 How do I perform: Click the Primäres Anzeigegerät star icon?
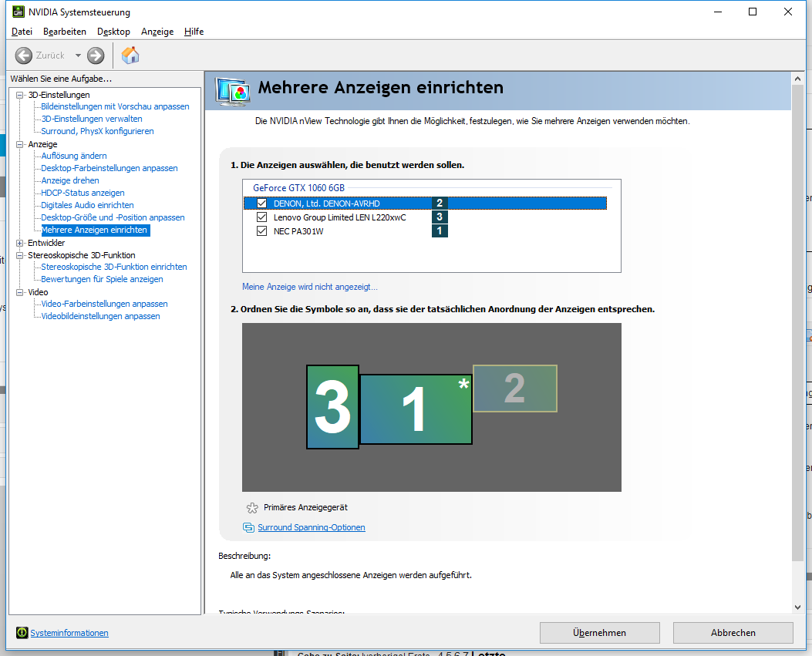pyautogui.click(x=252, y=507)
